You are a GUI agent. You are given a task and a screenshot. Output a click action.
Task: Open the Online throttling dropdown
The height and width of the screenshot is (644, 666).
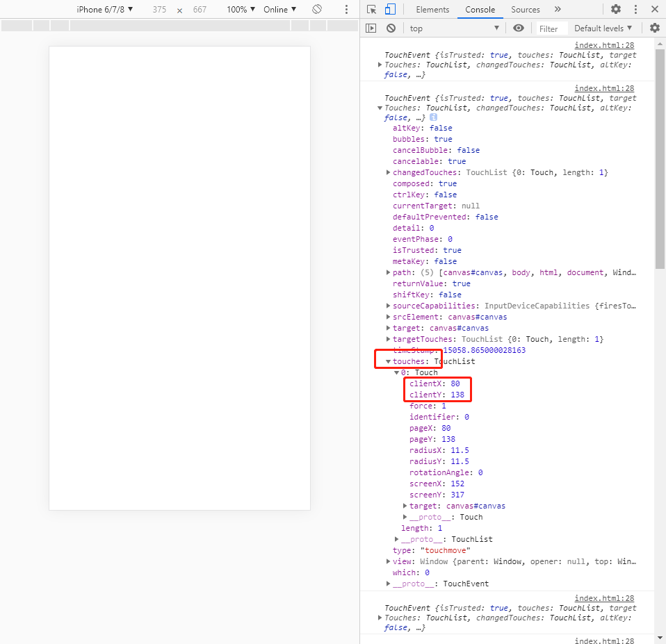(x=280, y=9)
